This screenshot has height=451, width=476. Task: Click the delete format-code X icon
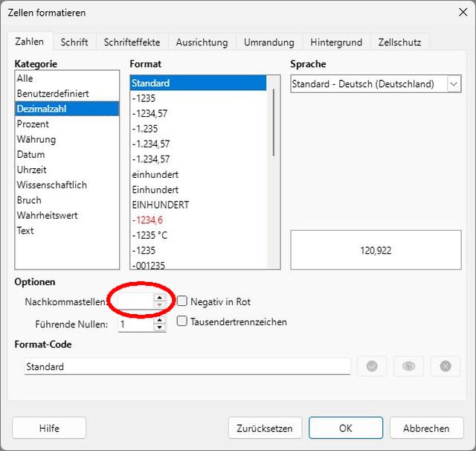[446, 366]
